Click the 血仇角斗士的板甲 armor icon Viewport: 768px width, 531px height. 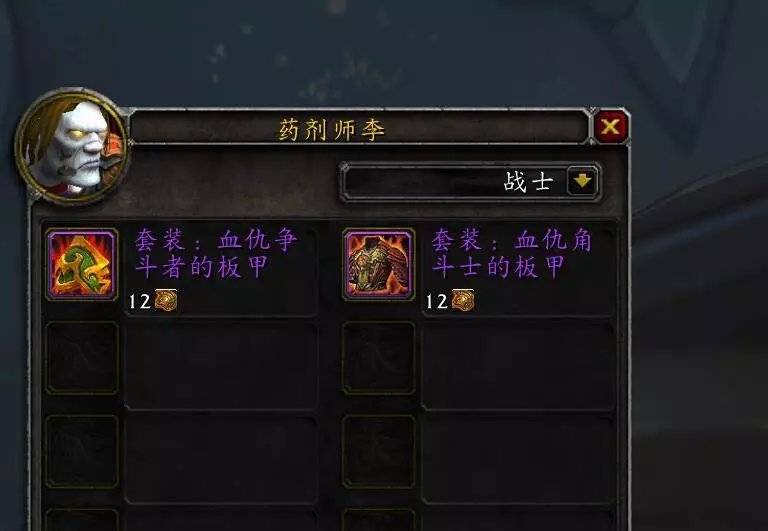click(x=379, y=265)
